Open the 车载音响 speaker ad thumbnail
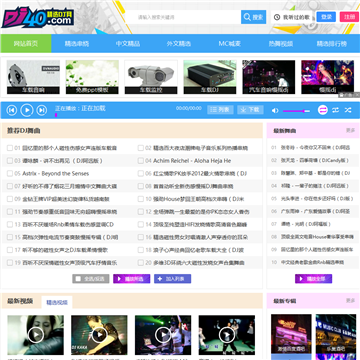This screenshot has height=360, width=360. point(33,77)
